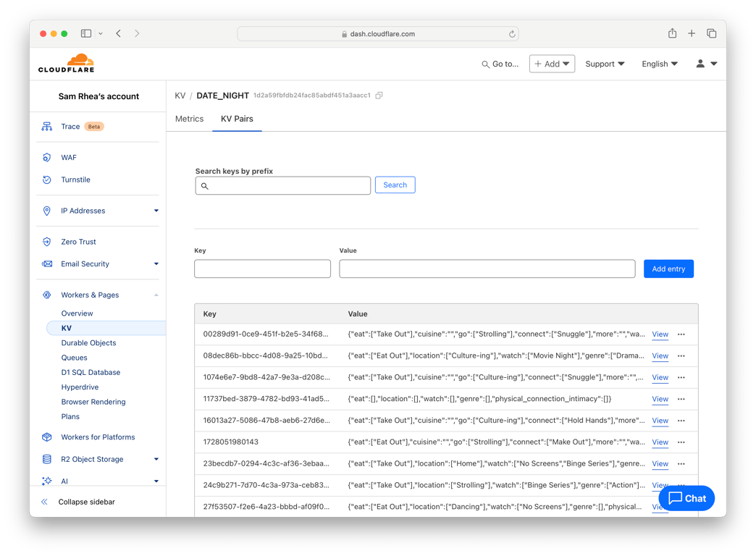Switch to the Metrics tab

pyautogui.click(x=190, y=119)
